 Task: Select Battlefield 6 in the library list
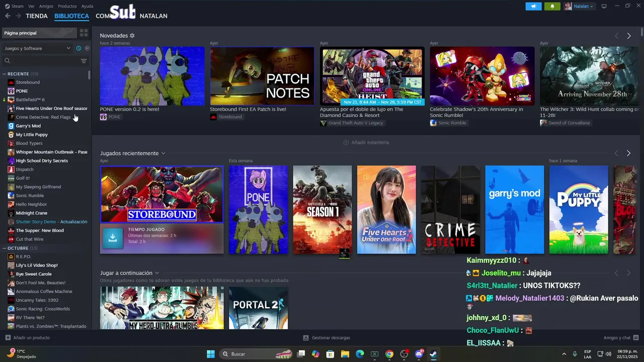30,100
